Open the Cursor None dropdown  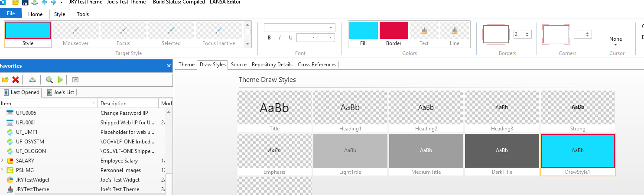click(x=615, y=41)
